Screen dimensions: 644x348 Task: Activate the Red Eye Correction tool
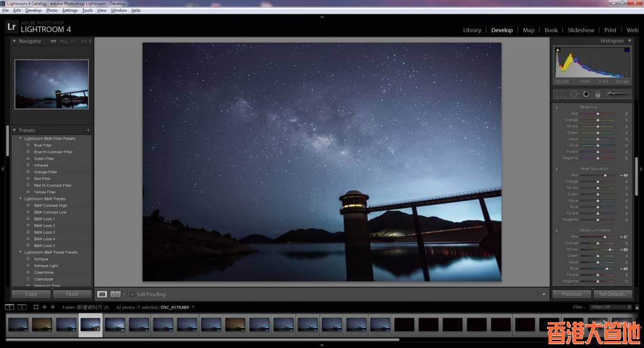click(586, 94)
